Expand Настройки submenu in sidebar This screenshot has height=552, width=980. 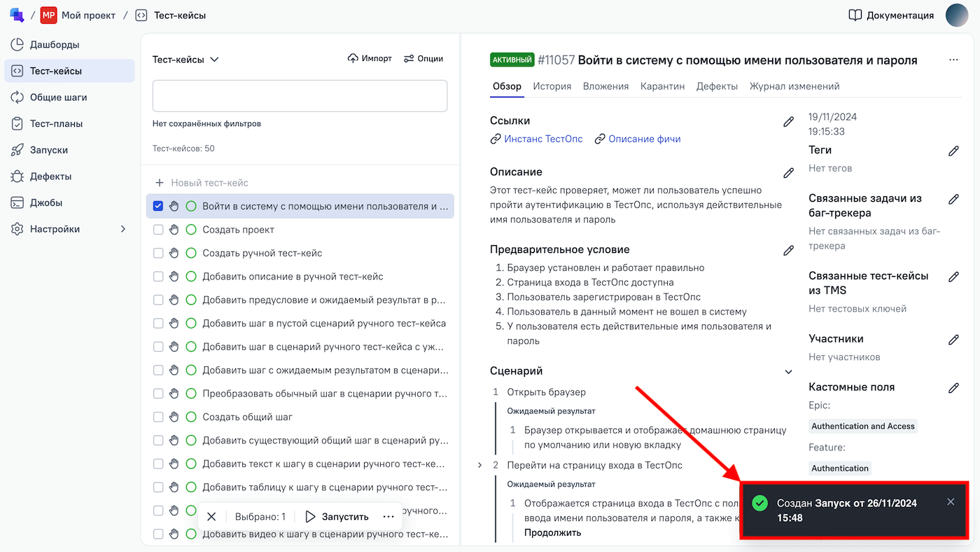pyautogui.click(x=123, y=229)
